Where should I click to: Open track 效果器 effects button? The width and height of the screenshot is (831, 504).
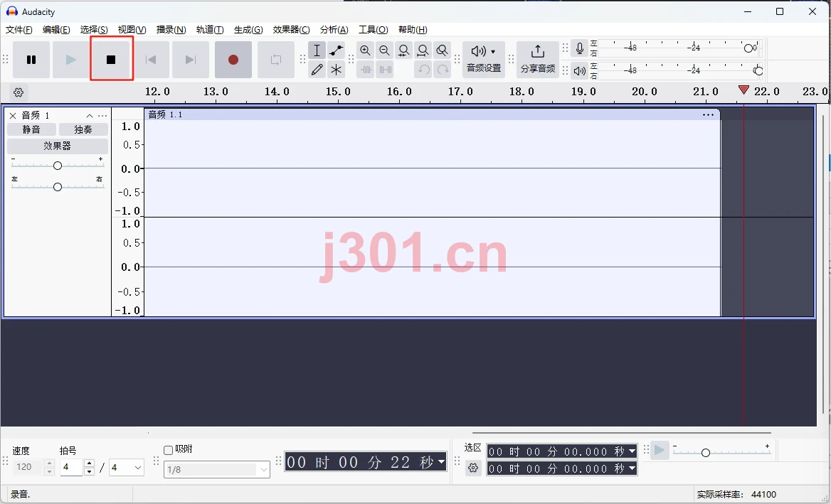pos(57,146)
